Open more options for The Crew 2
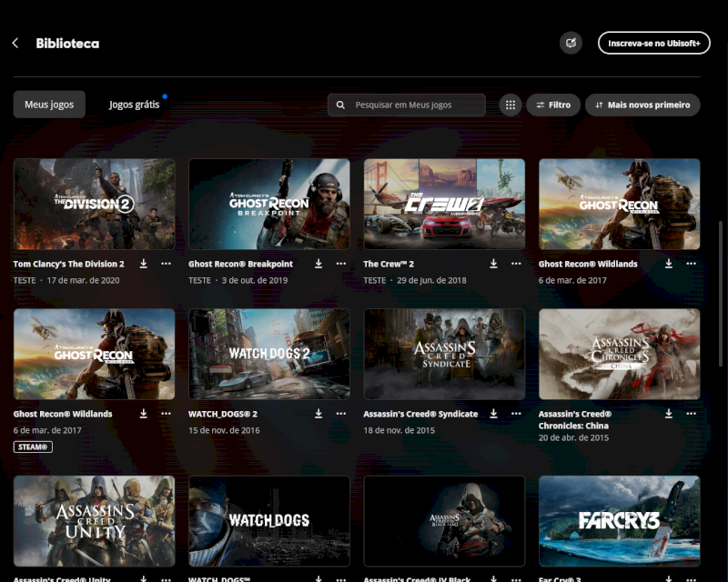 point(516,264)
